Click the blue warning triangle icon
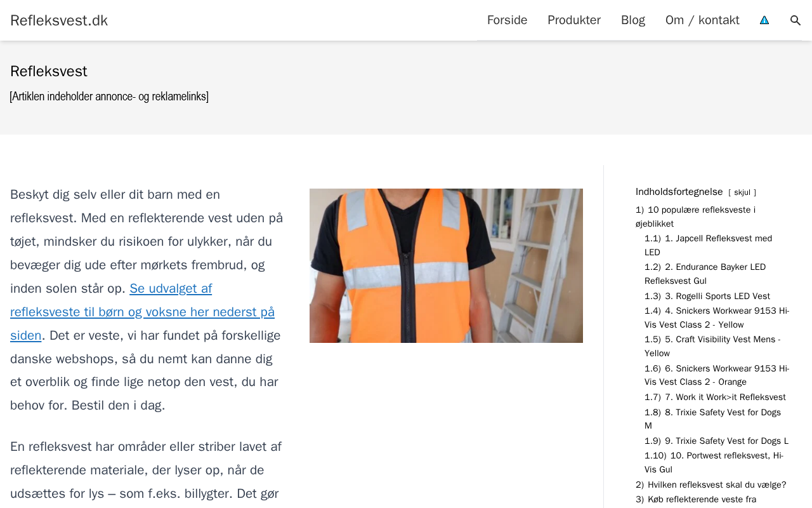 (x=764, y=20)
